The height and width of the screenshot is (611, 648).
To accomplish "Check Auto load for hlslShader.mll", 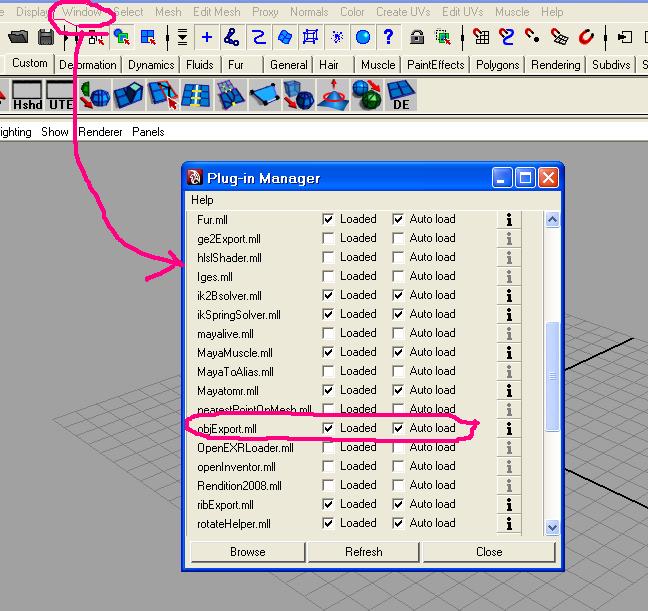I will pyautogui.click(x=398, y=257).
